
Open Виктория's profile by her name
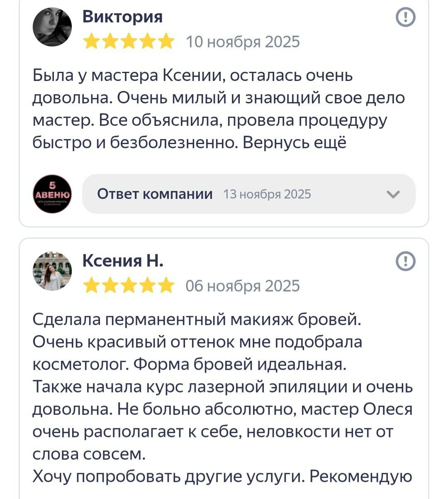pyautogui.click(x=122, y=17)
